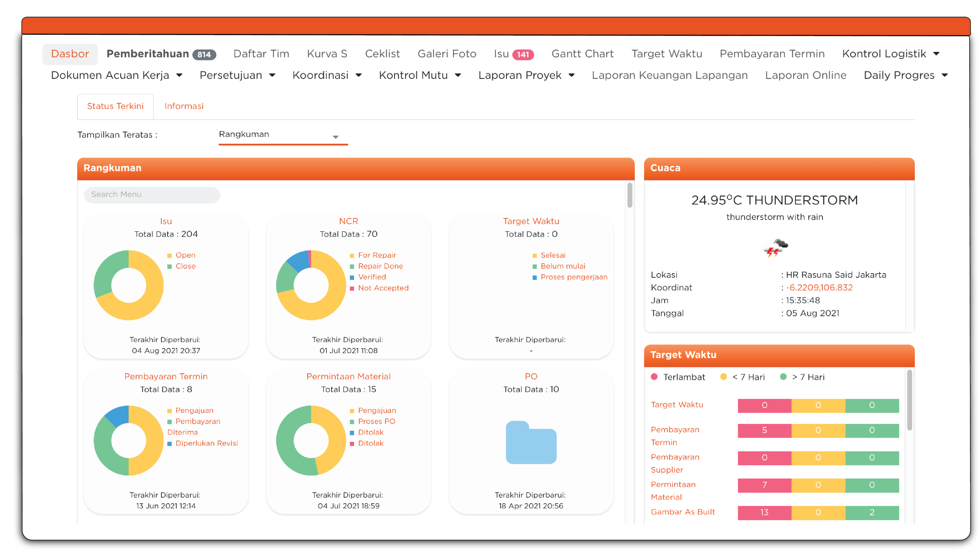Expand the Koordinasi dropdown menu
Screen dimensions: 980x551
tap(327, 75)
